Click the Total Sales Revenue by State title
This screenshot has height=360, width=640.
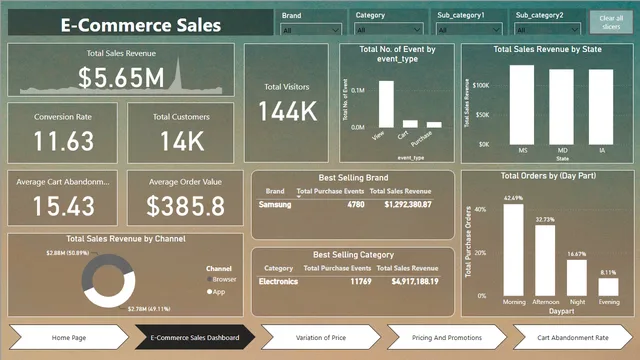pos(547,49)
